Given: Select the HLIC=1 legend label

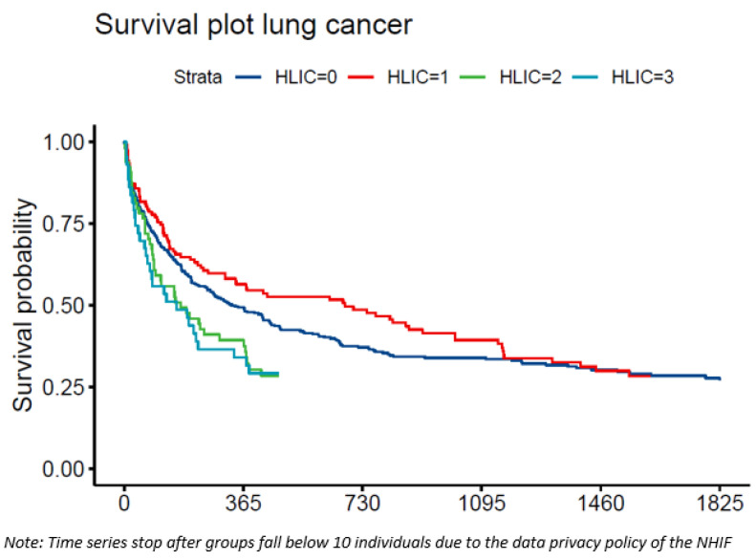Looking at the screenshot, I should click(x=418, y=77).
